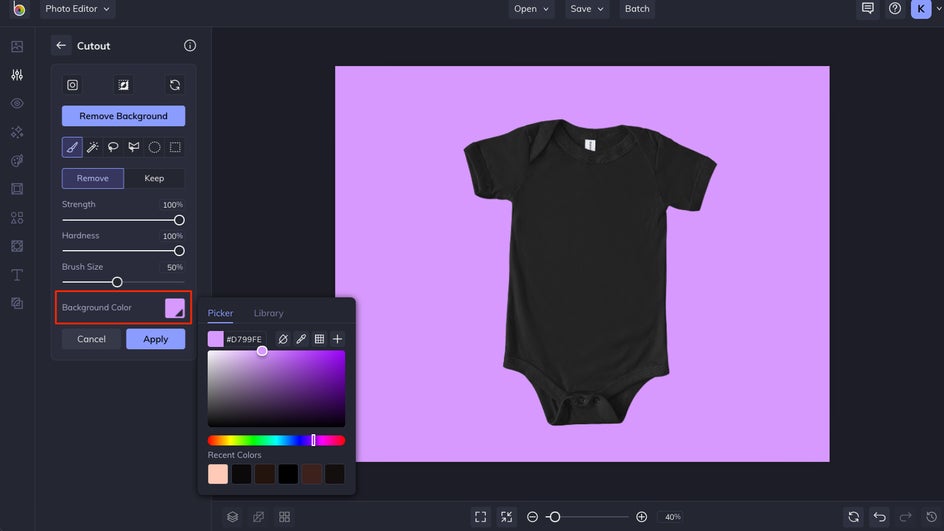The width and height of the screenshot is (944, 531).
Task: Open the Image Manager sidebar icon
Action: (x=17, y=46)
